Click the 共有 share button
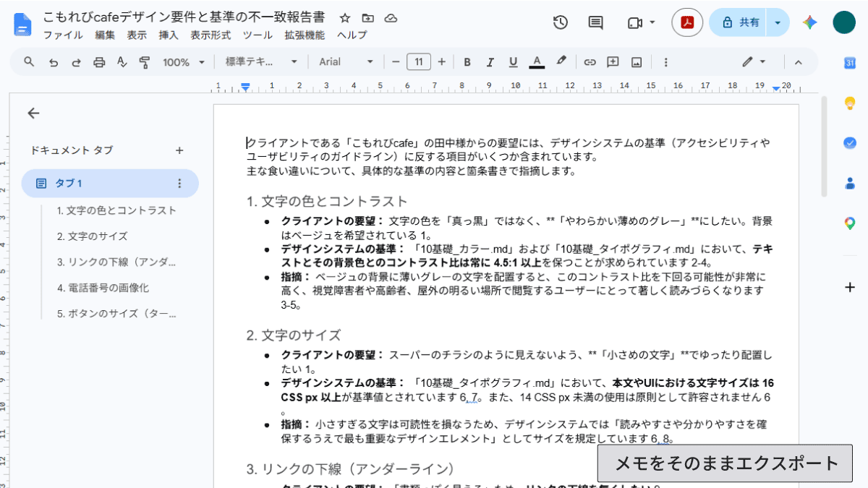The width and height of the screenshot is (868, 488). (739, 22)
